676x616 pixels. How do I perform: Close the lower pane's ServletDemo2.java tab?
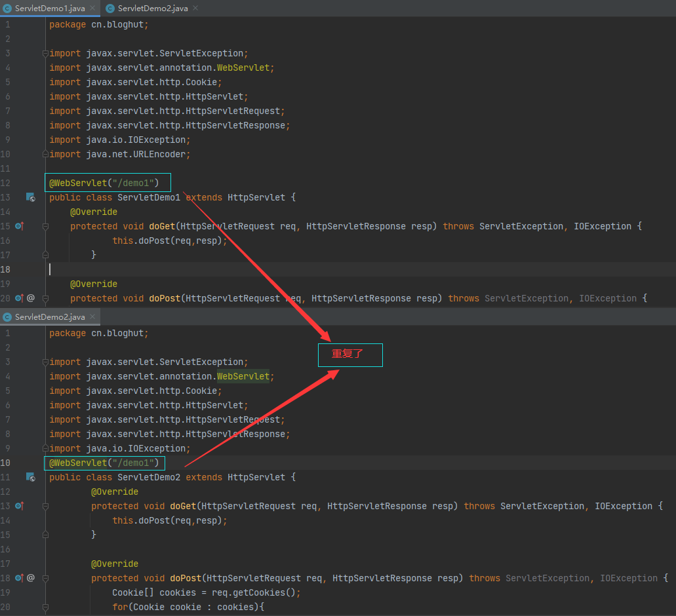92,317
